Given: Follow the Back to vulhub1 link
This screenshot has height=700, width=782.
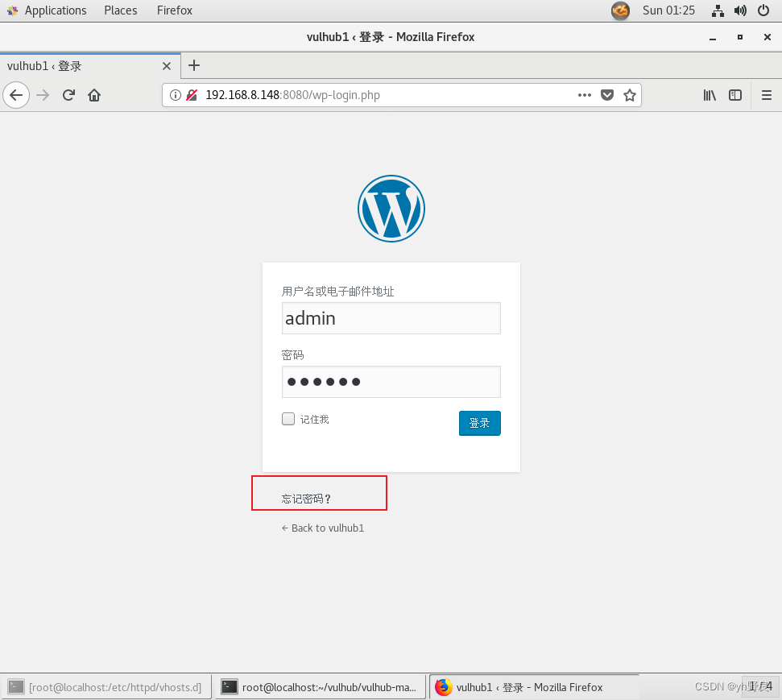Looking at the screenshot, I should (x=323, y=528).
